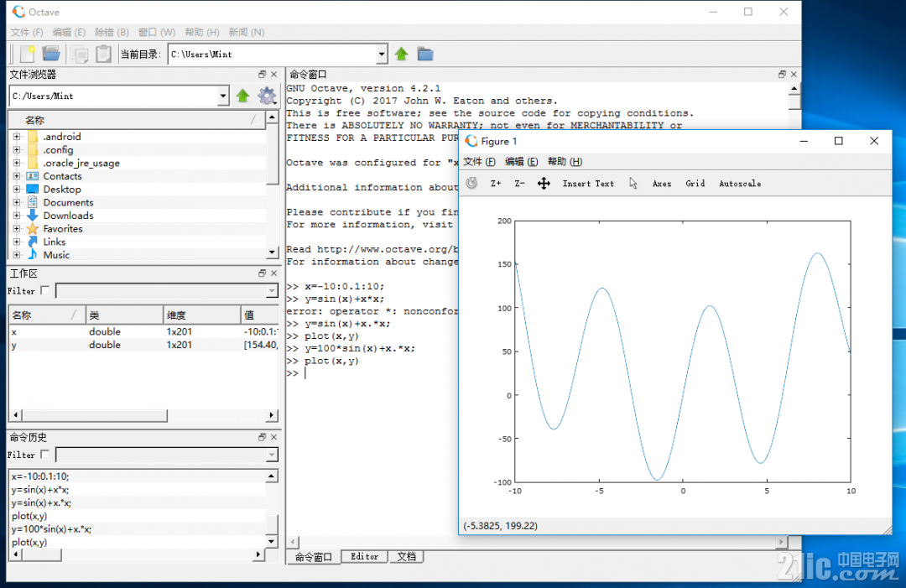Close the command history panel

(x=273, y=437)
